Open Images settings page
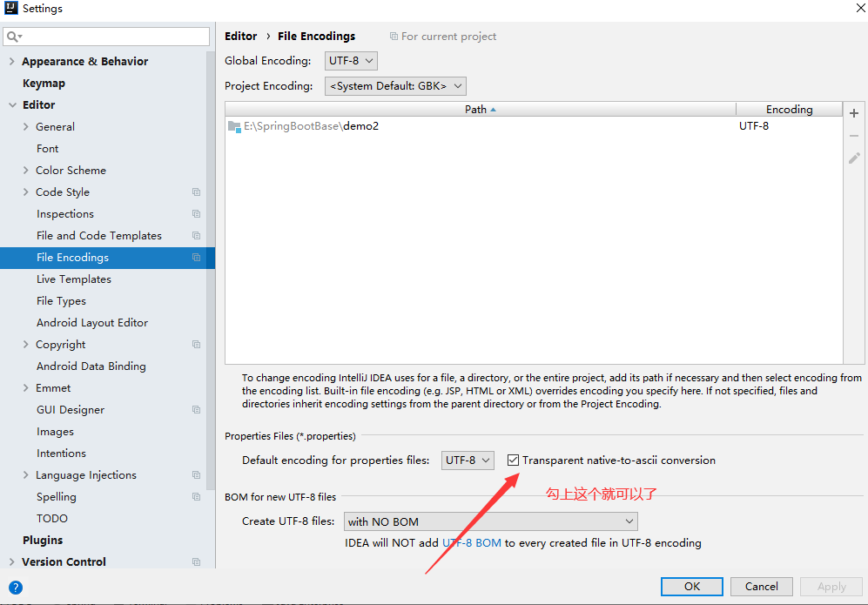 pyautogui.click(x=56, y=432)
